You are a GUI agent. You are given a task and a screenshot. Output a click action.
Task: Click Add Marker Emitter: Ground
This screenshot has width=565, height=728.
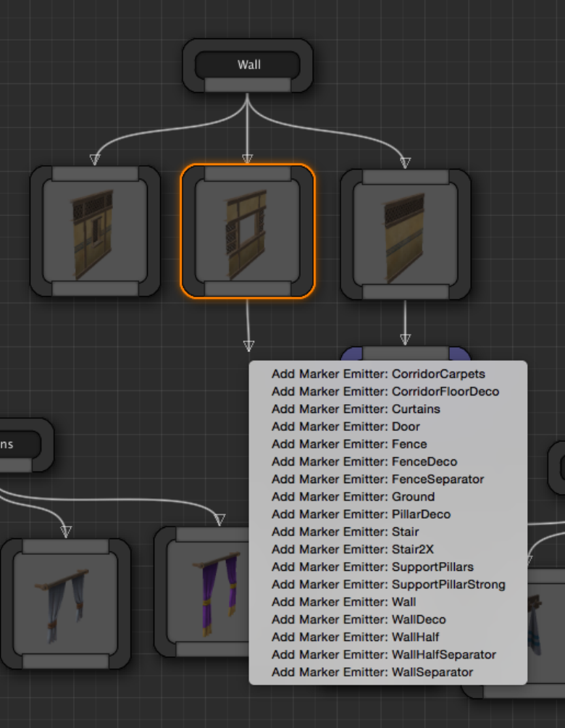coord(388,497)
